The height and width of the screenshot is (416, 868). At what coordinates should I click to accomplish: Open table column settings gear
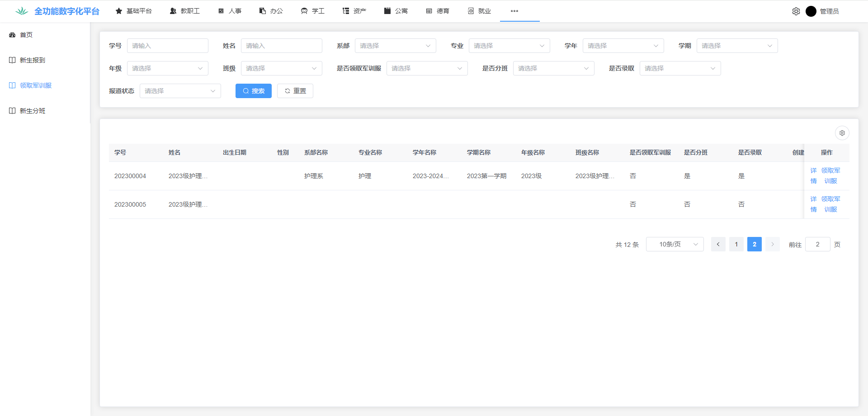point(842,133)
